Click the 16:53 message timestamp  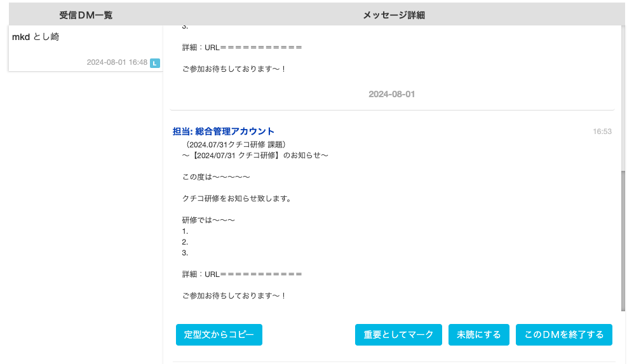click(x=602, y=131)
